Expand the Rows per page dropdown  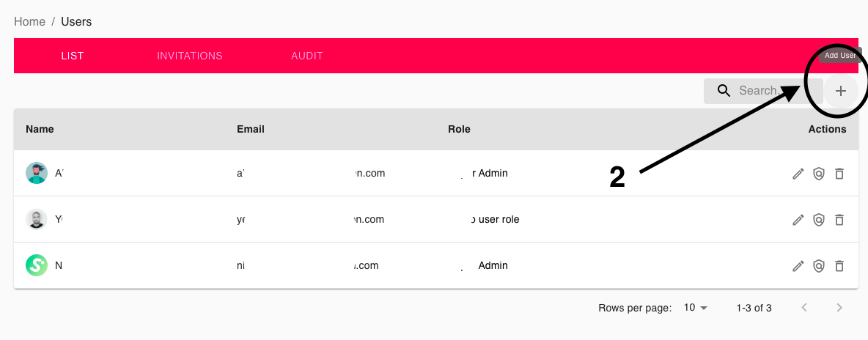point(696,308)
